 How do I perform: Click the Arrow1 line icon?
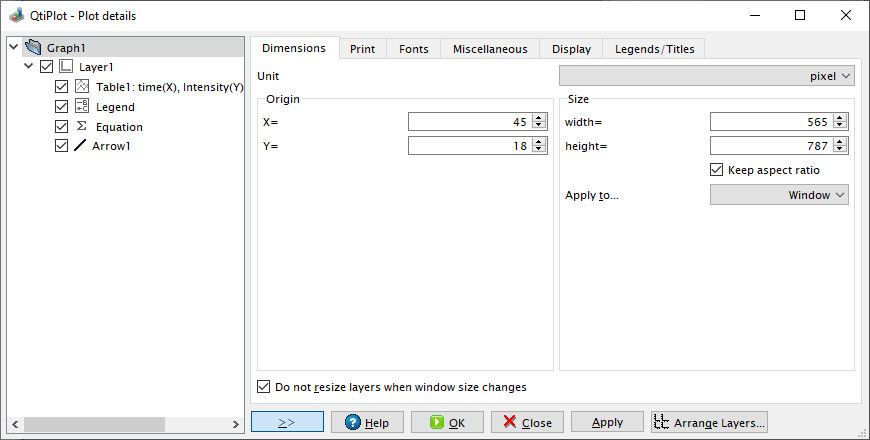click(x=80, y=145)
